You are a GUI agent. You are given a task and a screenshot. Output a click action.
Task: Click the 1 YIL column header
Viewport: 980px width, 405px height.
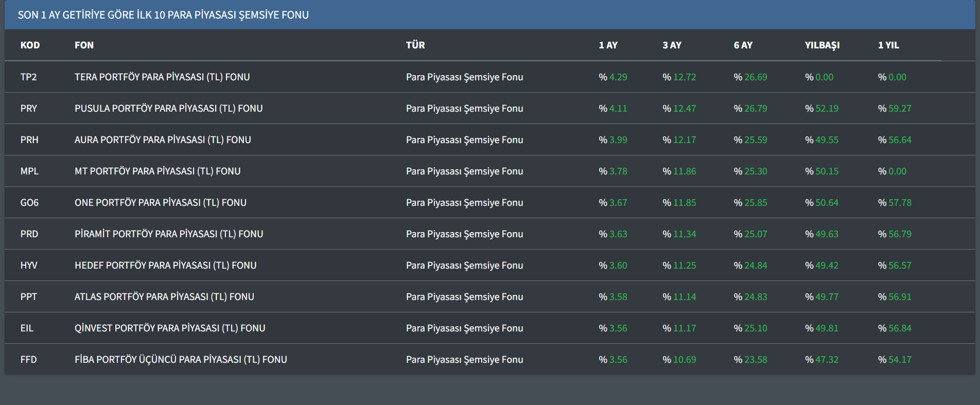[x=888, y=45]
